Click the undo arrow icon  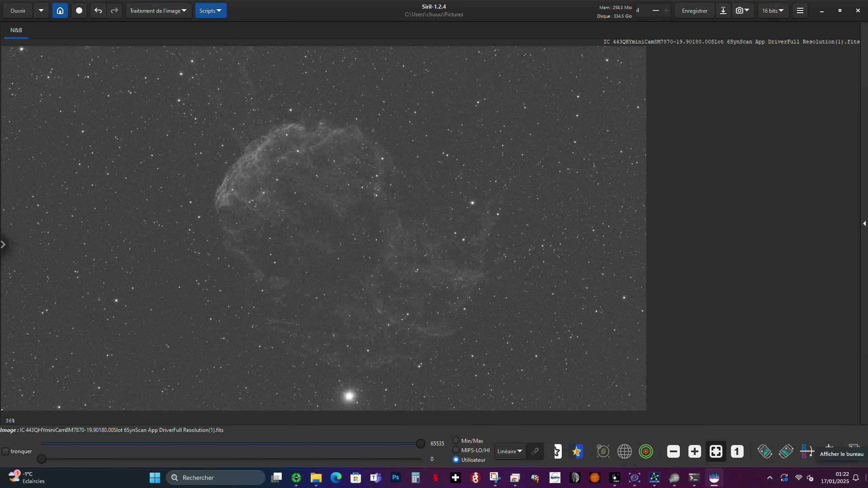98,10
